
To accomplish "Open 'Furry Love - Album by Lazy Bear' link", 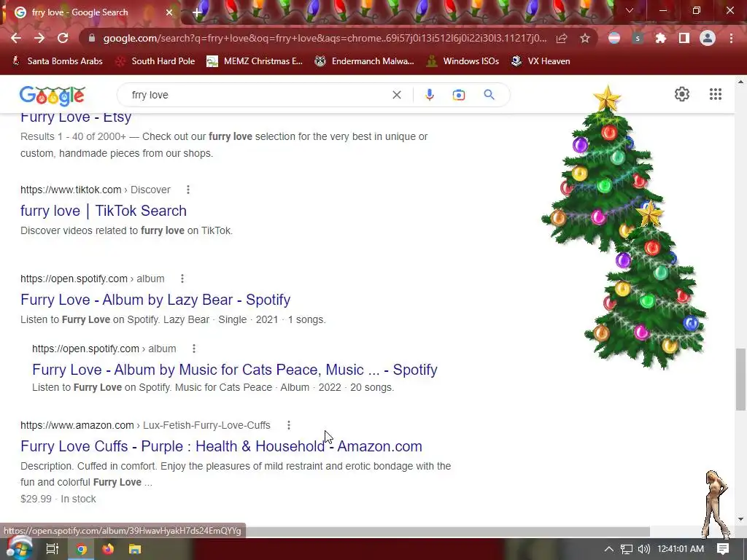I will [155, 300].
